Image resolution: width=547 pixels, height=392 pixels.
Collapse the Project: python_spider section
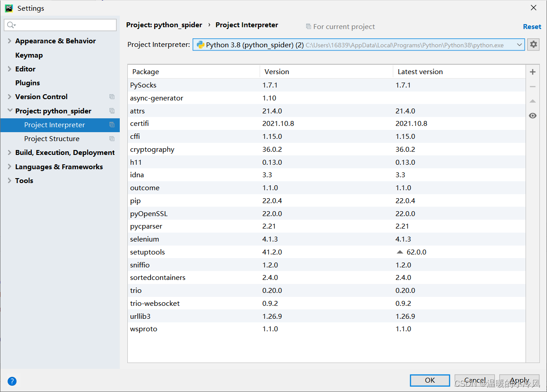[x=10, y=111]
